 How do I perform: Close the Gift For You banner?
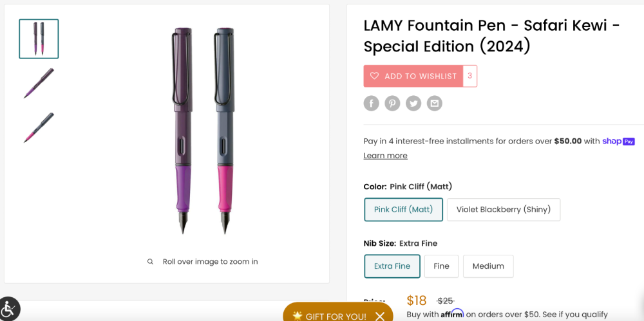pos(380,316)
